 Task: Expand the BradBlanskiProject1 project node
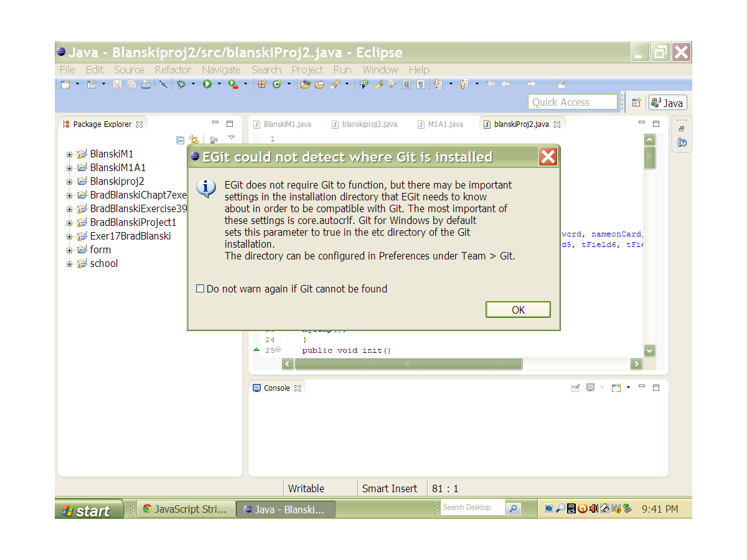pos(70,223)
